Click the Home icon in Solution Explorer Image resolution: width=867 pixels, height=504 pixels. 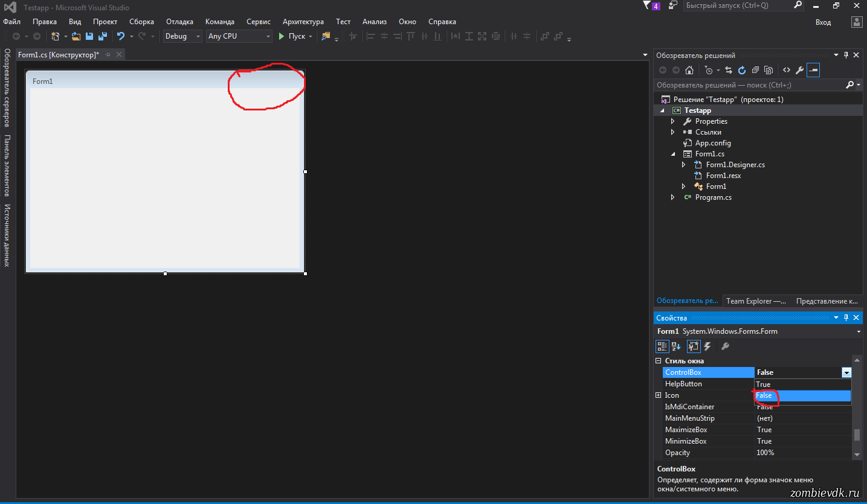689,70
